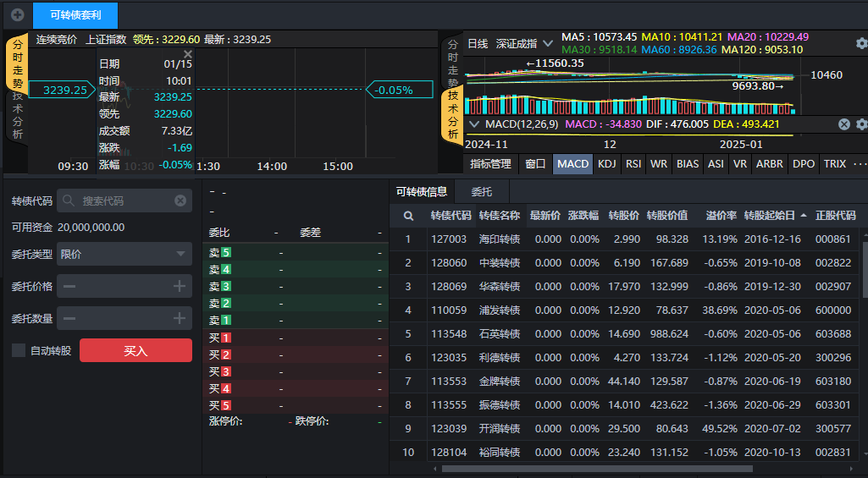The width and height of the screenshot is (868, 478).
Task: Click the red 买入 button
Action: 135,350
